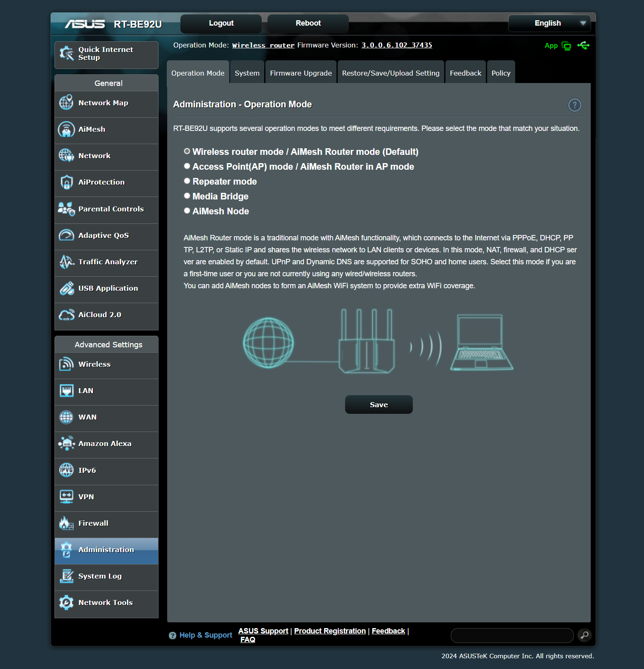Click the RT-BE92U model name

point(138,24)
